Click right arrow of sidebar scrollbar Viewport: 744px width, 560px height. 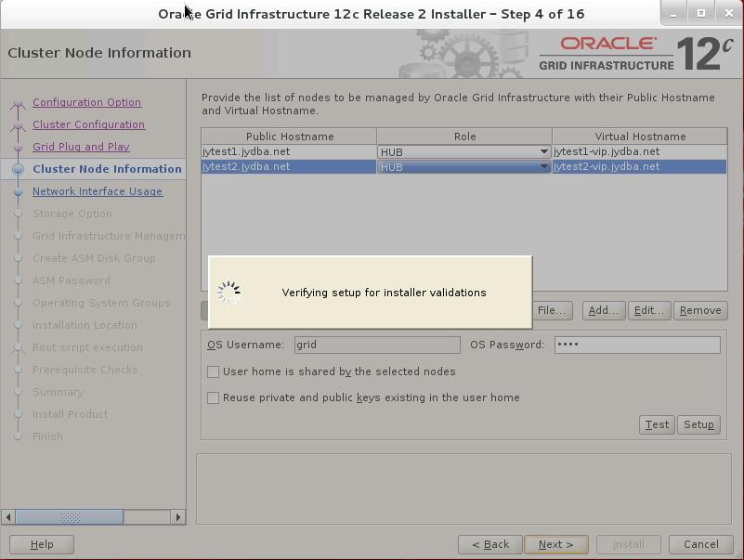point(178,516)
